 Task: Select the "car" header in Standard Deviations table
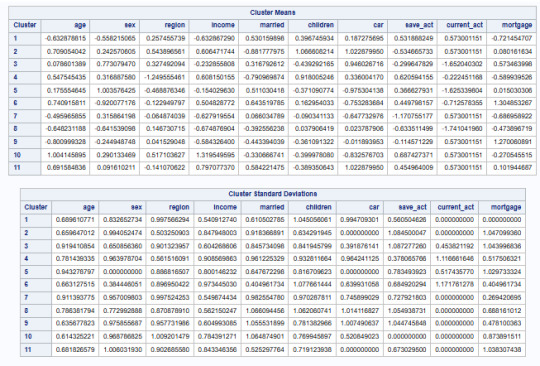(x=374, y=207)
